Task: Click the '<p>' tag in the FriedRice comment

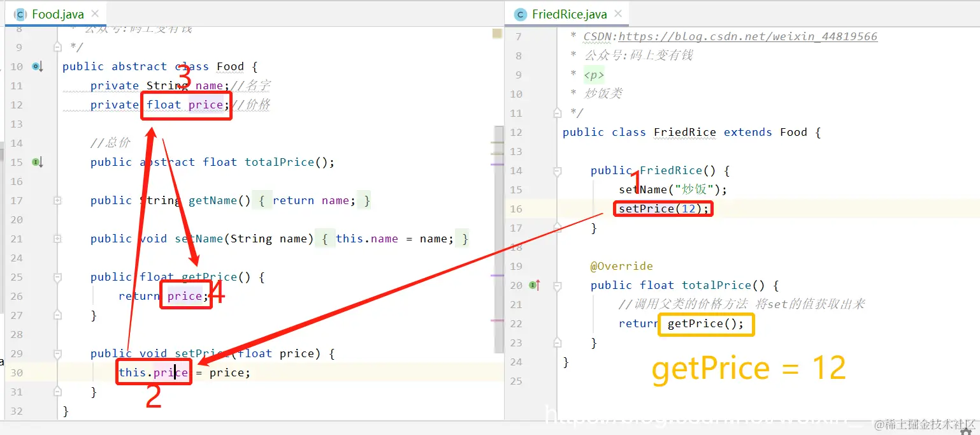Action: point(594,75)
